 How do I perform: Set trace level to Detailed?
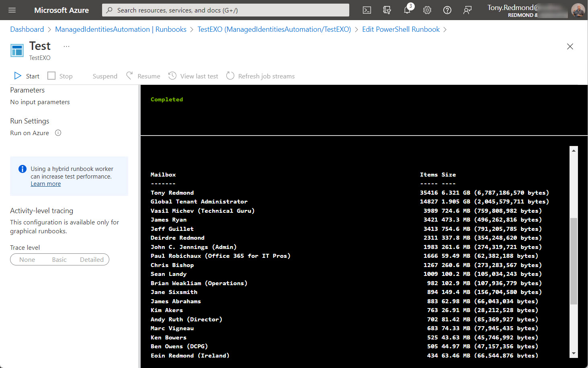(92, 259)
